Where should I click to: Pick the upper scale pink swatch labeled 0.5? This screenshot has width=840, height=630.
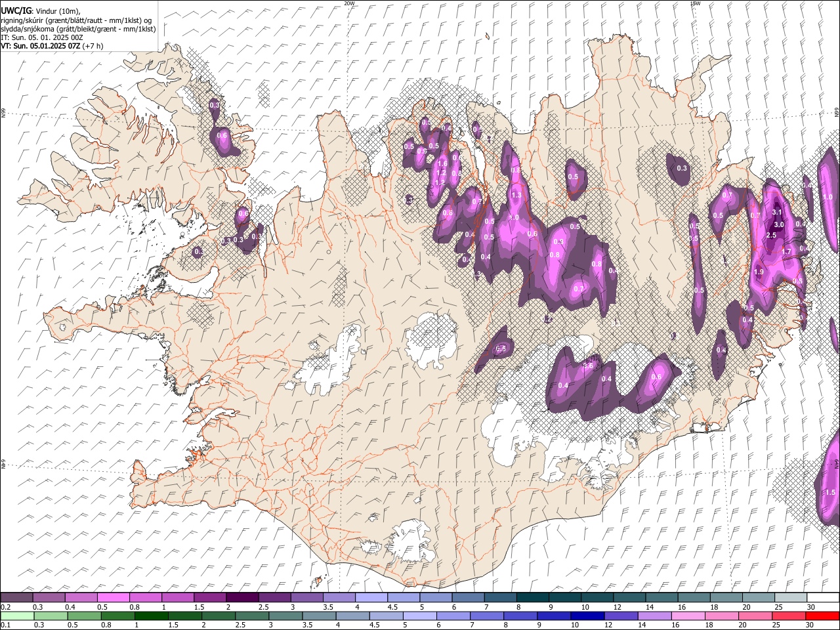[x=113, y=598]
